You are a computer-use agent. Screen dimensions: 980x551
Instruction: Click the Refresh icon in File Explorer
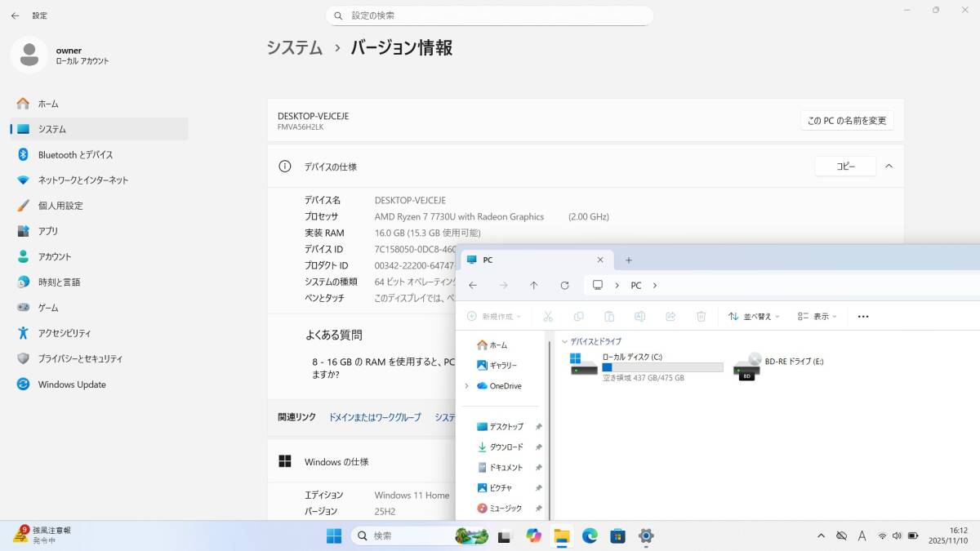click(564, 286)
